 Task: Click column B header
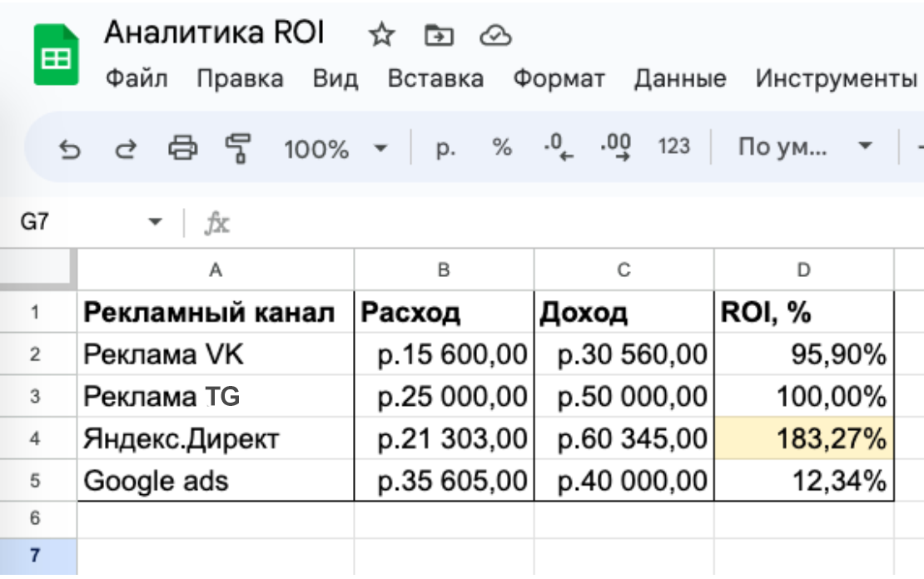click(x=444, y=270)
